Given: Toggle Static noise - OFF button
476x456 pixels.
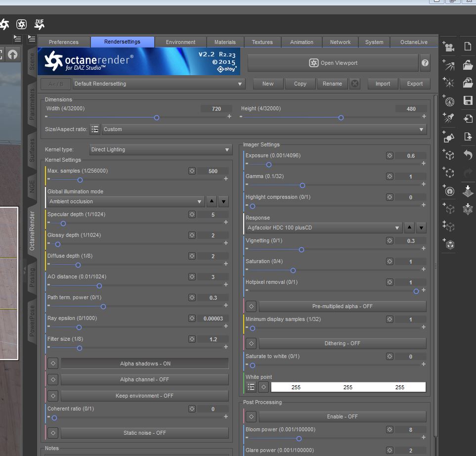Looking at the screenshot, I should tap(145, 433).
